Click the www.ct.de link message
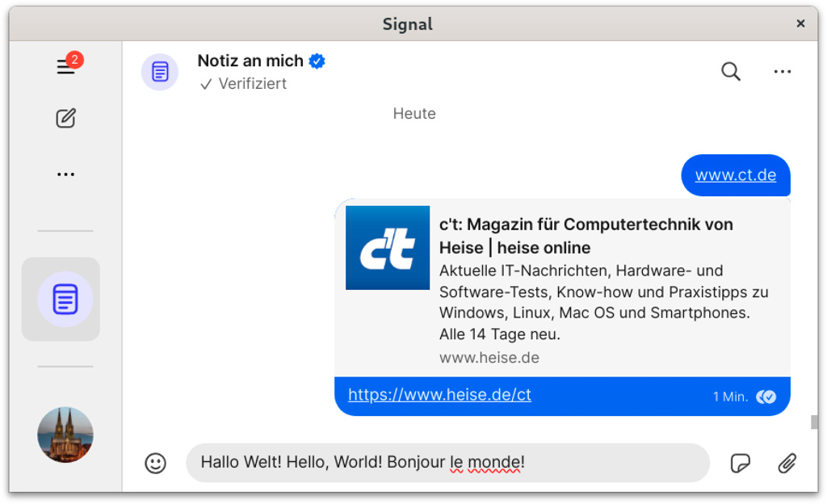The image size is (827, 504). (x=735, y=175)
